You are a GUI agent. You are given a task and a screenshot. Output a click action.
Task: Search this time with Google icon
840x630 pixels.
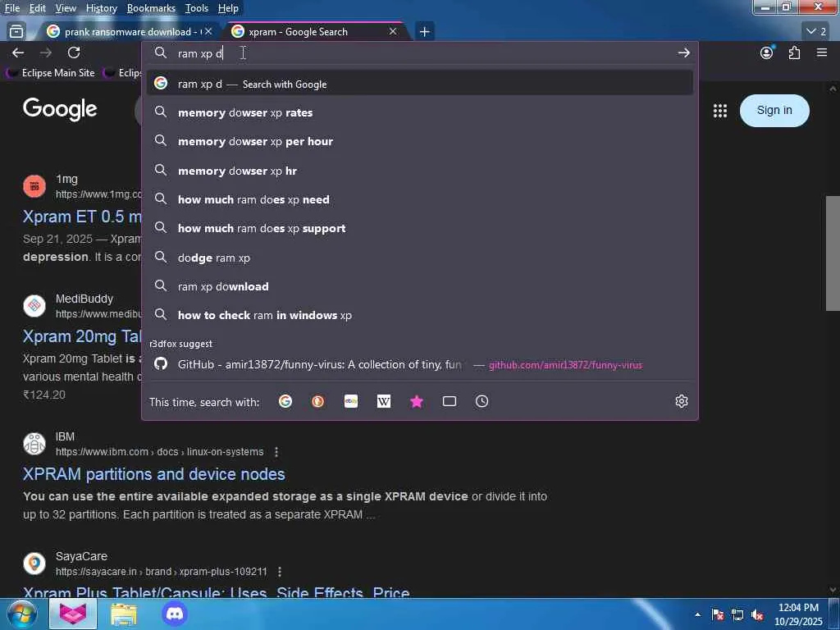(x=285, y=401)
